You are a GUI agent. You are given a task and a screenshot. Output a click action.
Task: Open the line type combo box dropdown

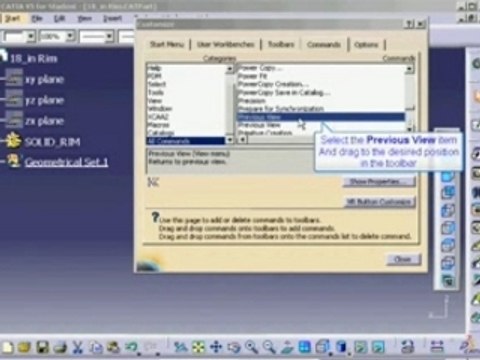[x=109, y=36]
